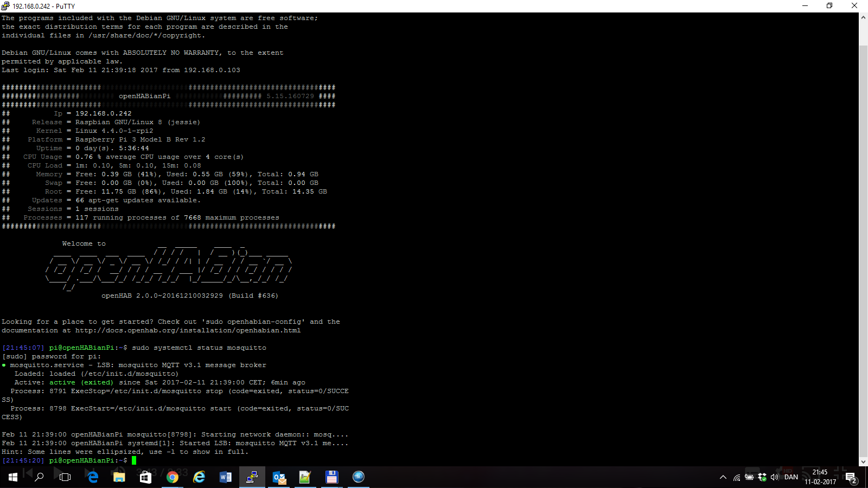Open the Notepad++ taskbar icon
Screen dimensions: 868x488
[x=305, y=477]
